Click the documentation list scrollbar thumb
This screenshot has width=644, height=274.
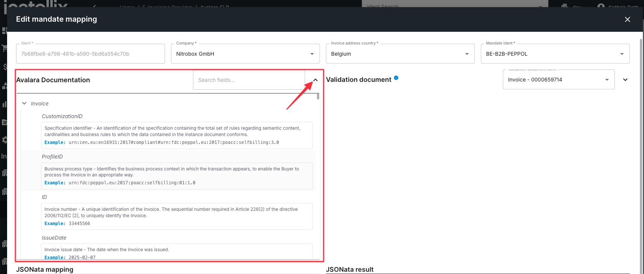(x=318, y=96)
